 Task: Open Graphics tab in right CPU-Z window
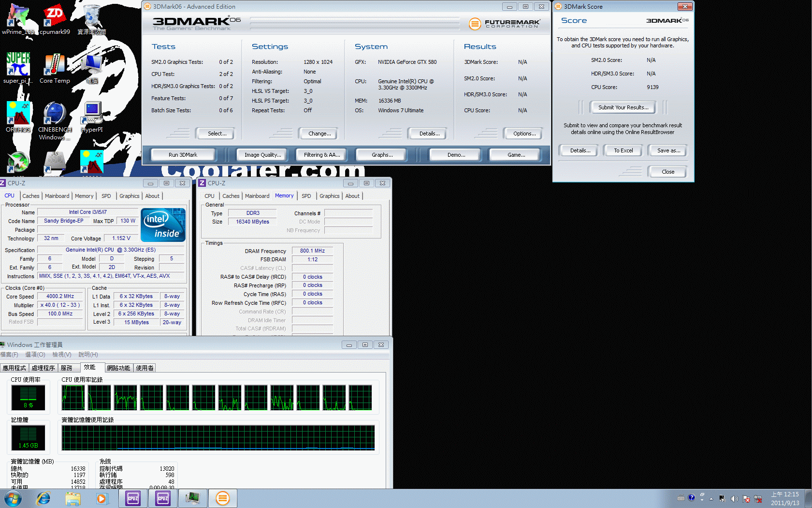coord(330,196)
